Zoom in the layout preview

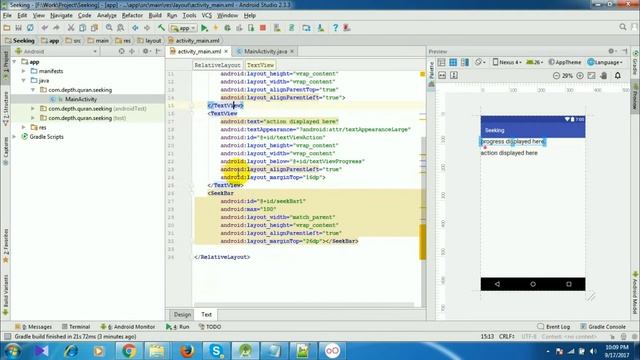(x=580, y=76)
